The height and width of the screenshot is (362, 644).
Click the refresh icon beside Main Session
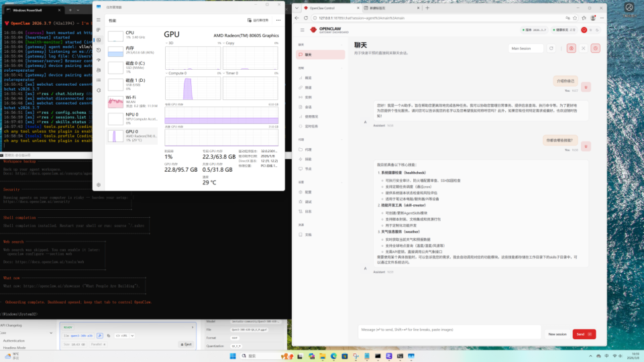click(551, 48)
